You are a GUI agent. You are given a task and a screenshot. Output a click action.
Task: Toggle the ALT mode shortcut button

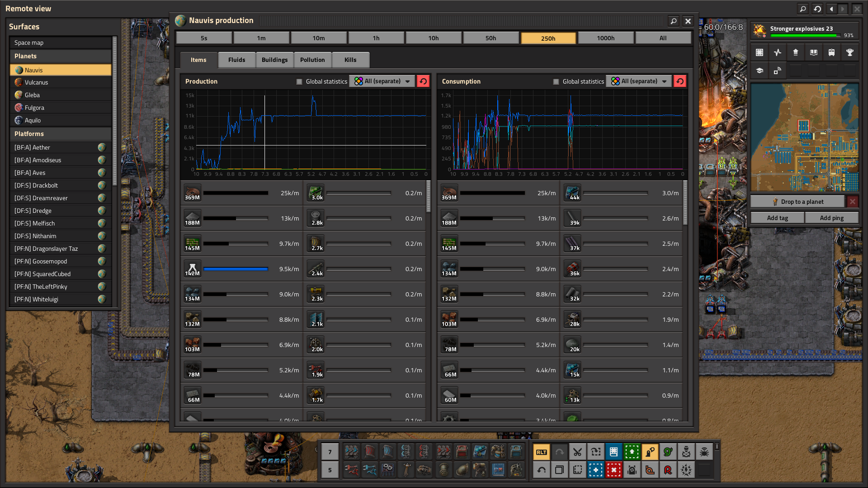(541, 452)
